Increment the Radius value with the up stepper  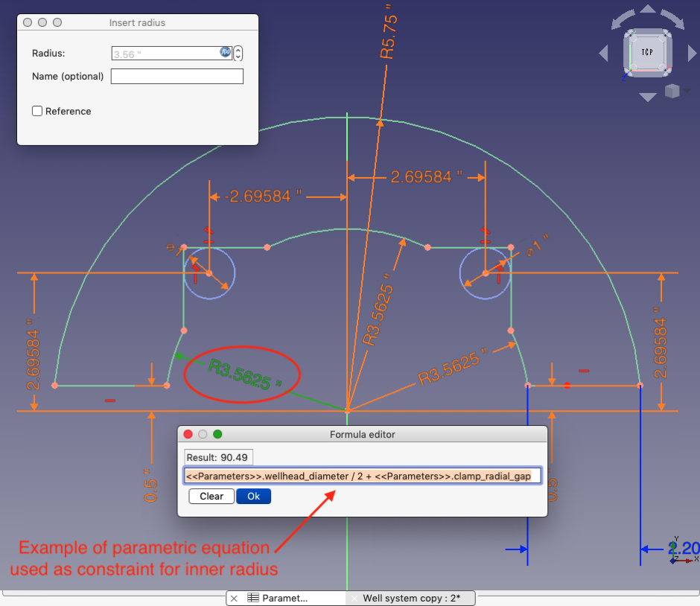[238, 49]
